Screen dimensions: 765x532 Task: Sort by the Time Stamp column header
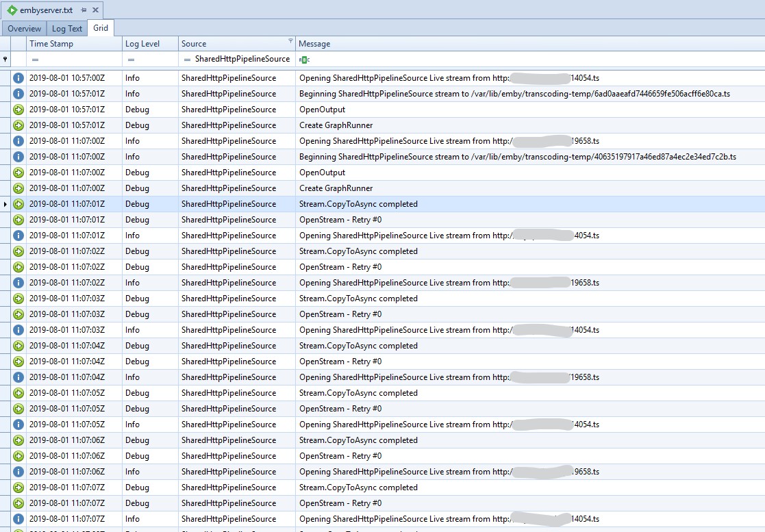click(x=51, y=44)
